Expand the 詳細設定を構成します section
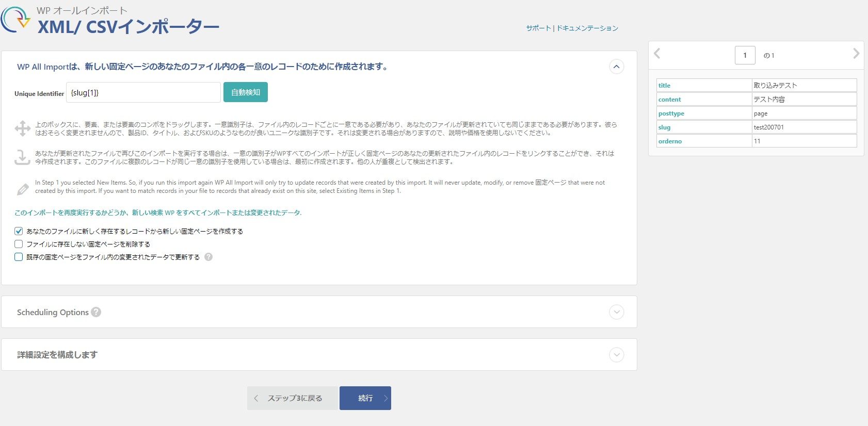868x426 pixels. coord(617,355)
